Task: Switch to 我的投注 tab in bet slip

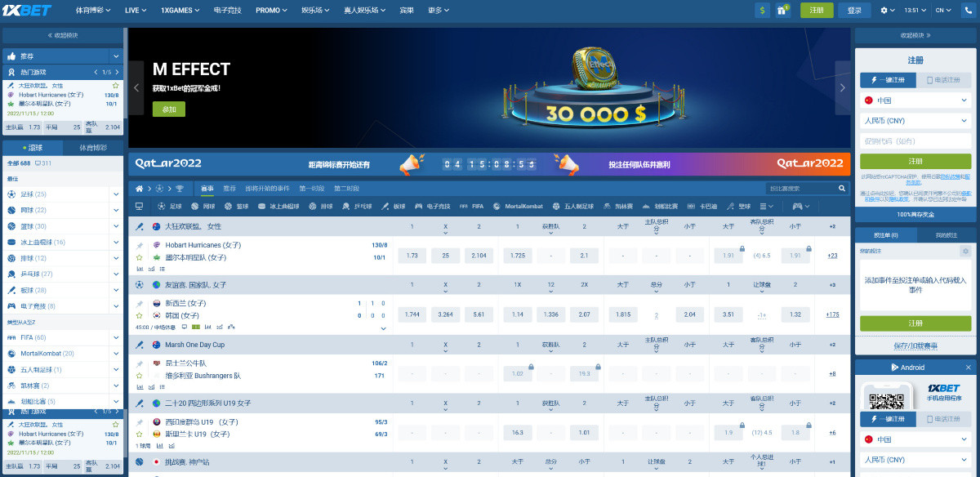Action: [945, 235]
